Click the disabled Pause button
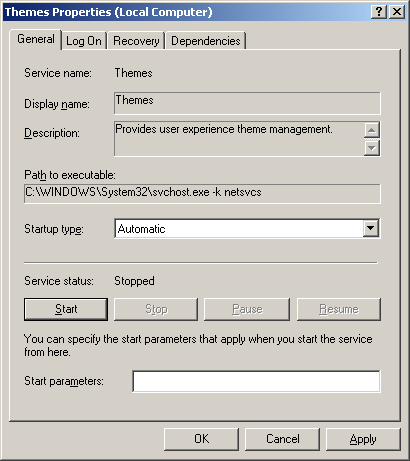 tap(247, 309)
